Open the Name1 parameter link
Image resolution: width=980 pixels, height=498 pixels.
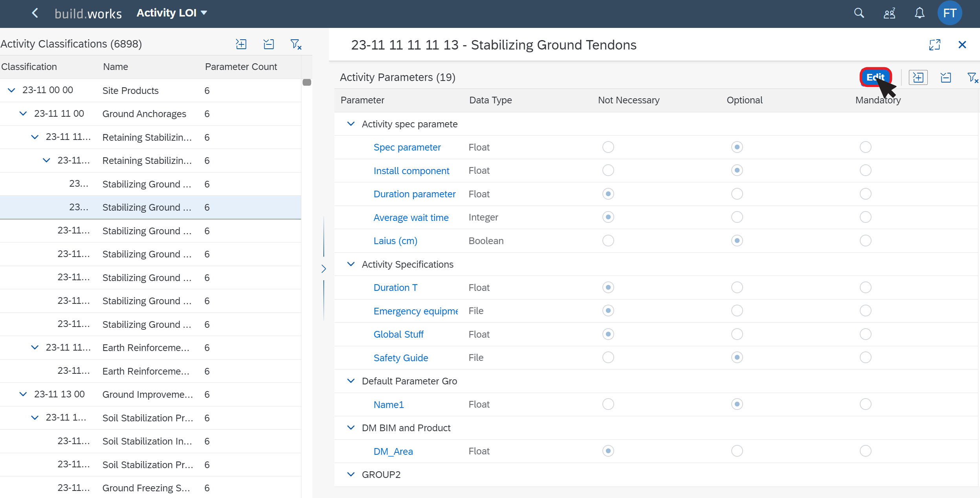[x=389, y=405]
